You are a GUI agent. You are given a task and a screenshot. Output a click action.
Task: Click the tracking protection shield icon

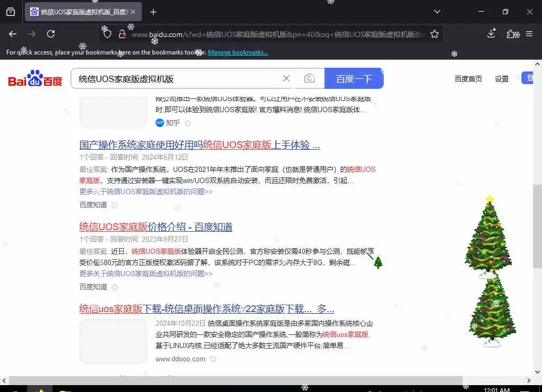click(x=107, y=34)
